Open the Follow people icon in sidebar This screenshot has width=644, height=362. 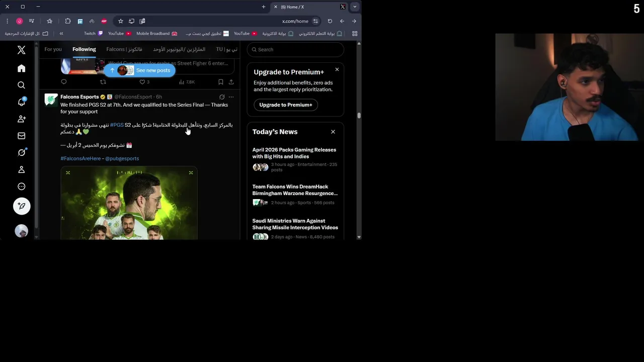(x=21, y=119)
